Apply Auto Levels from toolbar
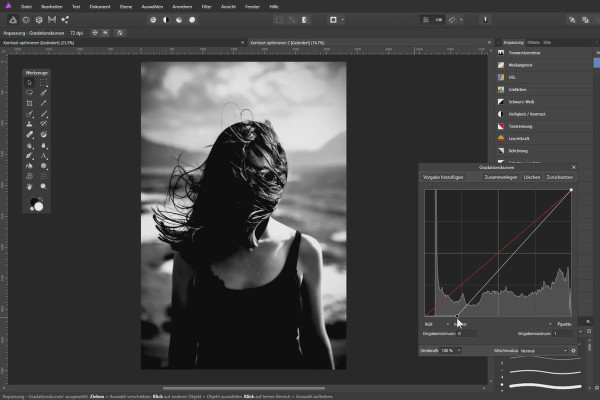The width and height of the screenshot is (600, 400). [x=153, y=20]
